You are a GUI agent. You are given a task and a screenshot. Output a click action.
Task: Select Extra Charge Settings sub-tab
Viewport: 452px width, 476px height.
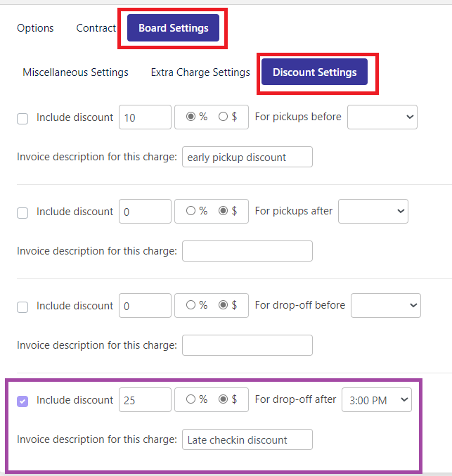200,72
